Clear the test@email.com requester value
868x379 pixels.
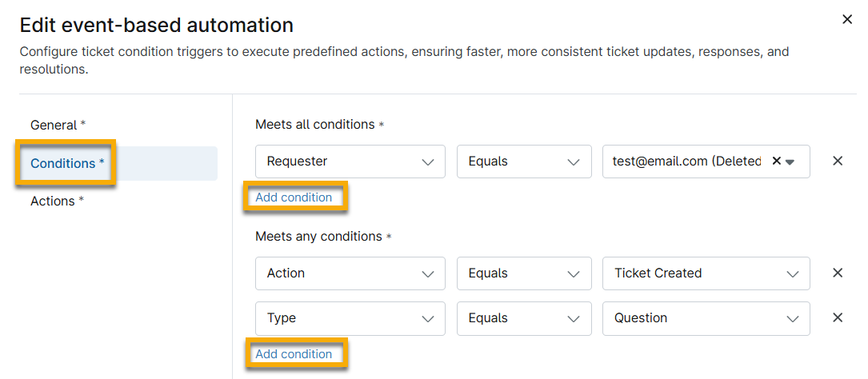click(x=776, y=161)
